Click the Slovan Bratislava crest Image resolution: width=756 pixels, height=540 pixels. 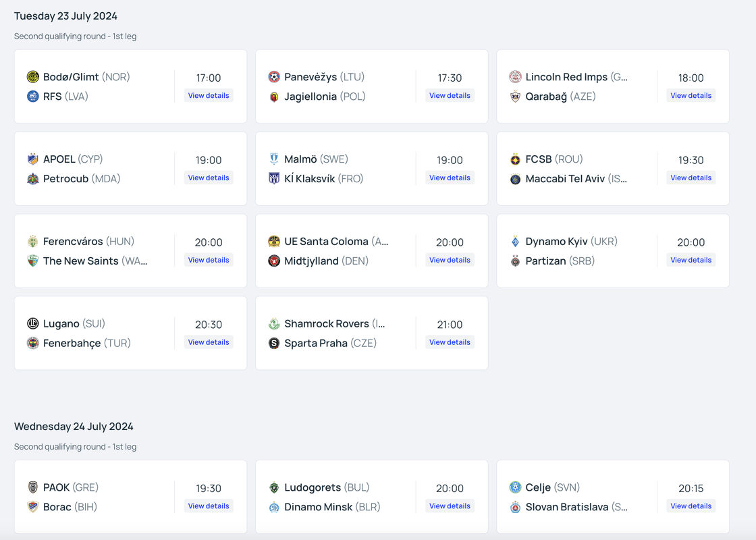pyautogui.click(x=516, y=507)
